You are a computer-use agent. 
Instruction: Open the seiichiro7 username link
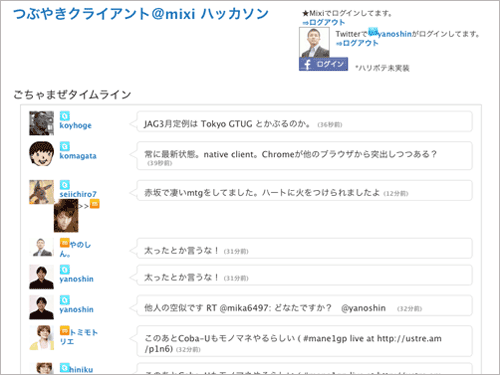coord(78,194)
